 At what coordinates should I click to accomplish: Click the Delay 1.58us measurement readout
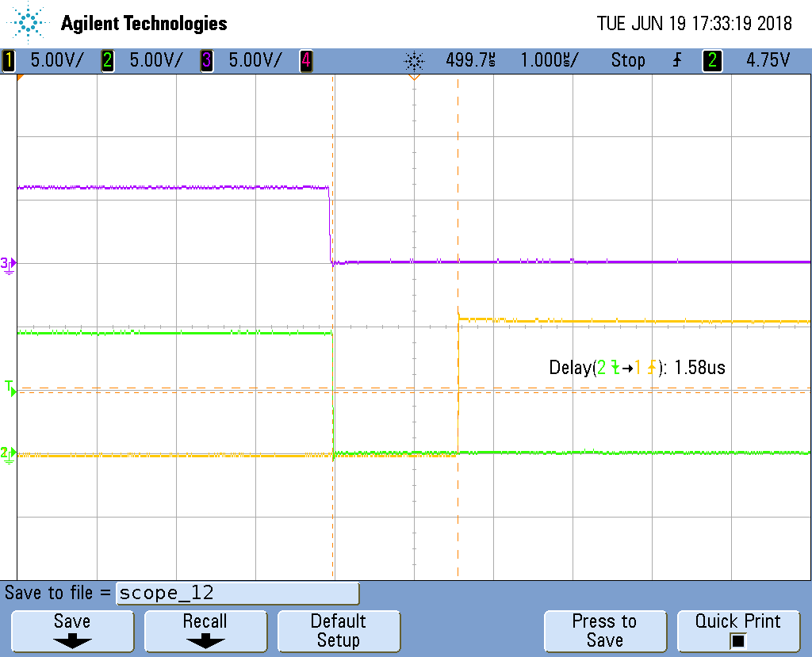pyautogui.click(x=637, y=368)
